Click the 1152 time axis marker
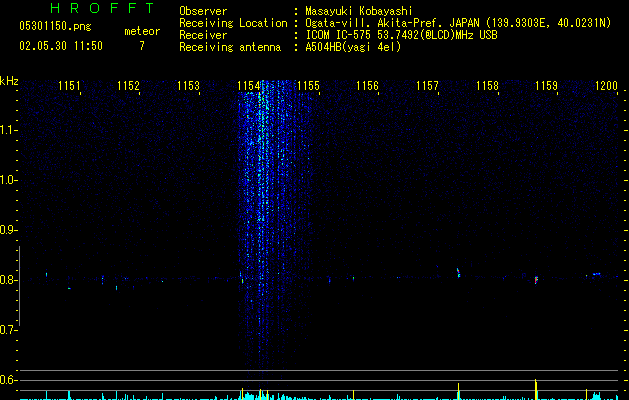 click(128, 86)
